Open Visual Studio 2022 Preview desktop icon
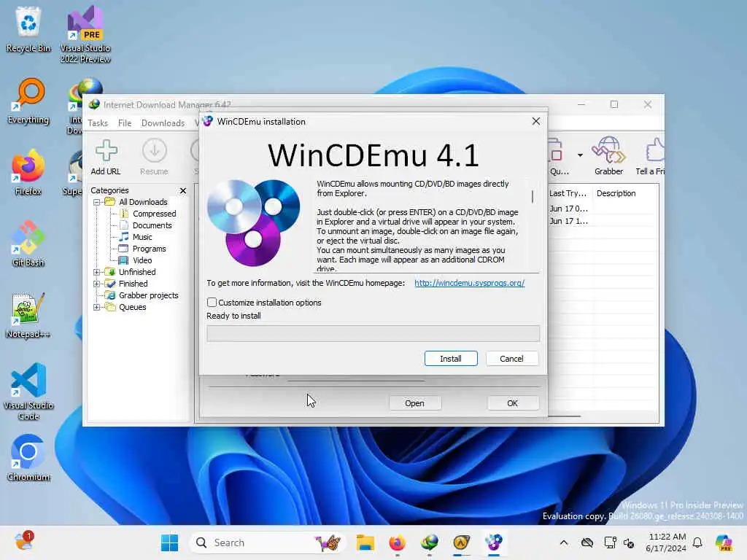The height and width of the screenshot is (560, 747). [x=85, y=34]
